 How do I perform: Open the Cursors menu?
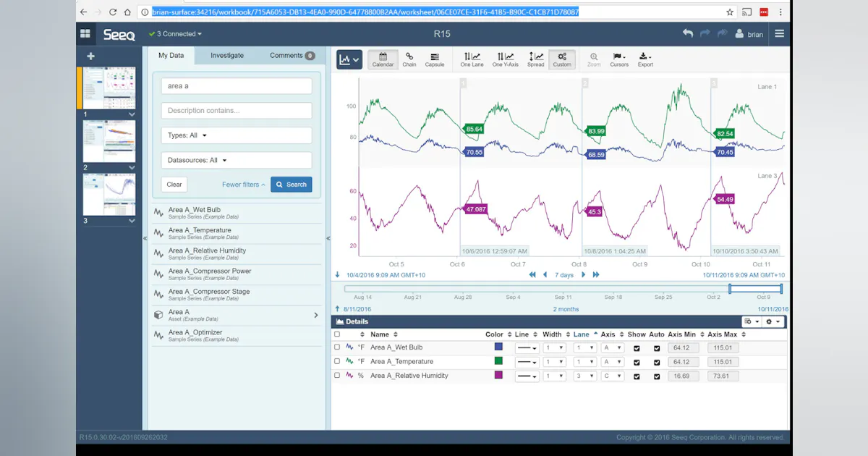point(619,59)
